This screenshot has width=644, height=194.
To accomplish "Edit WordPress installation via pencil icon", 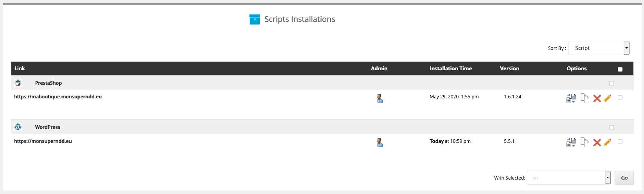I will click(607, 142).
